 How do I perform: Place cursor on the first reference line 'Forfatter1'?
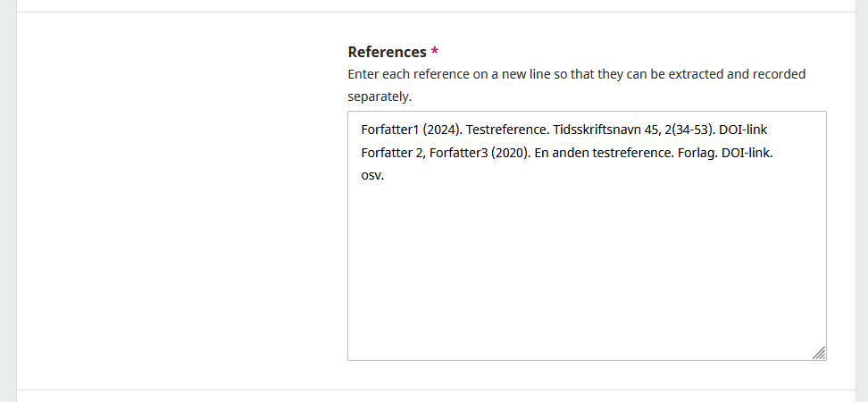click(390, 130)
